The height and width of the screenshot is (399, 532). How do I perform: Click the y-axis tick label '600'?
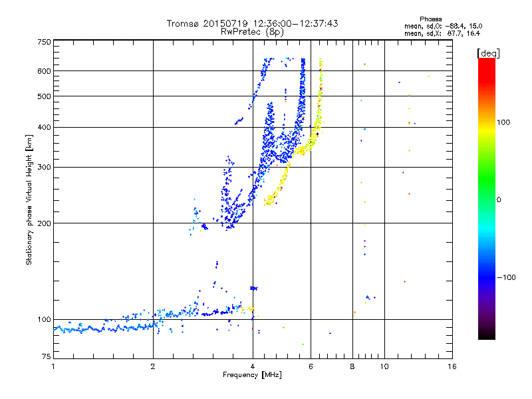(44, 71)
